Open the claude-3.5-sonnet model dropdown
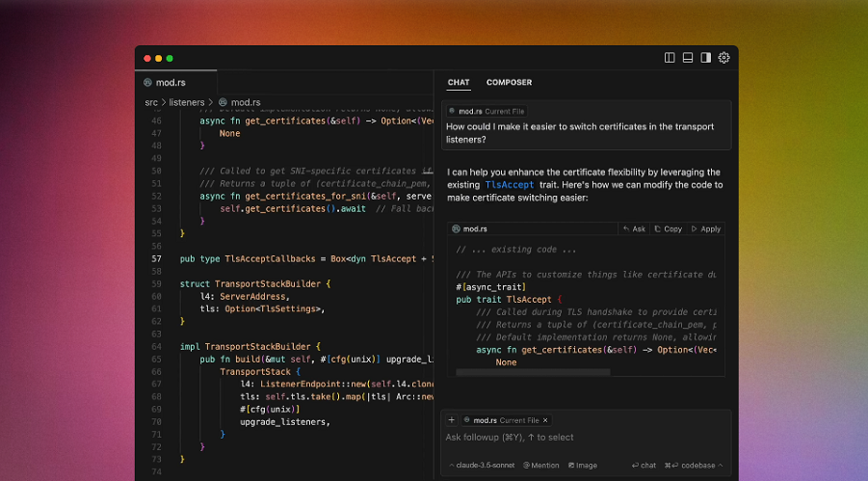 pyautogui.click(x=483, y=466)
